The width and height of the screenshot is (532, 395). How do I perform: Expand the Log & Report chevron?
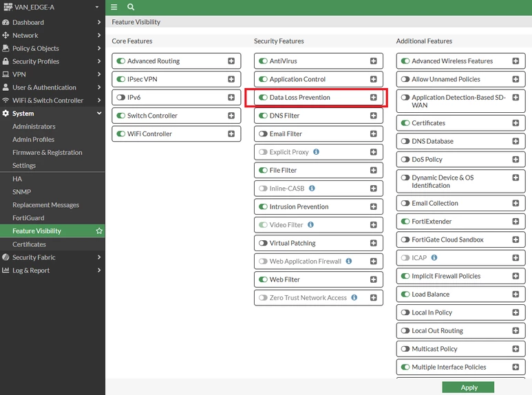pos(99,270)
